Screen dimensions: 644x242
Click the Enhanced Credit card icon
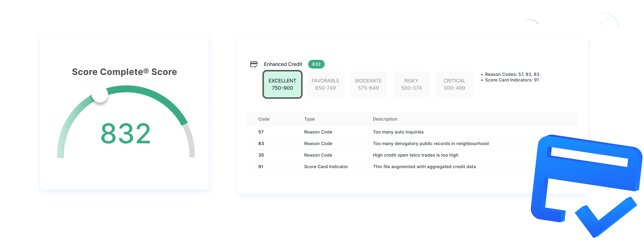tap(254, 64)
